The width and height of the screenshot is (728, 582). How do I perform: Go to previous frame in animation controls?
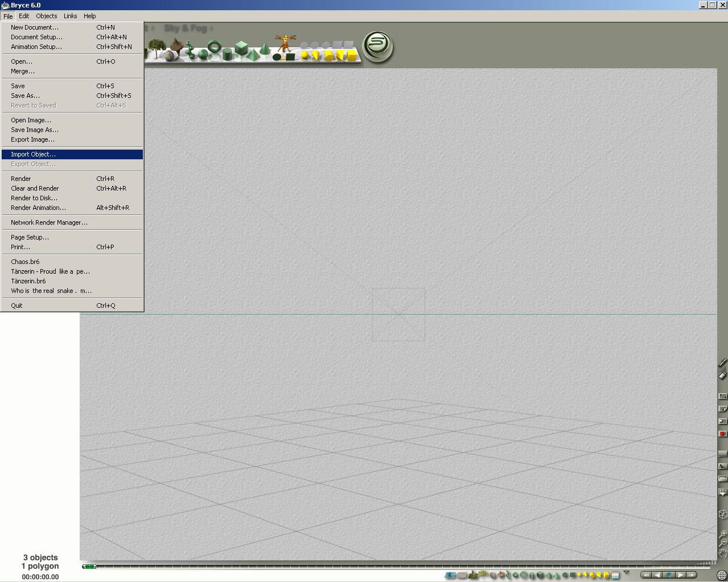click(x=657, y=575)
